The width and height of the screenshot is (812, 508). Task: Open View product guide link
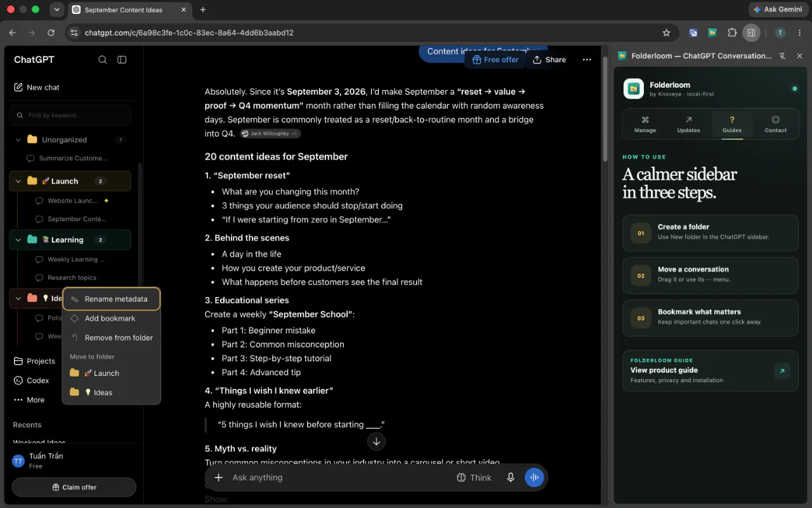(710, 371)
